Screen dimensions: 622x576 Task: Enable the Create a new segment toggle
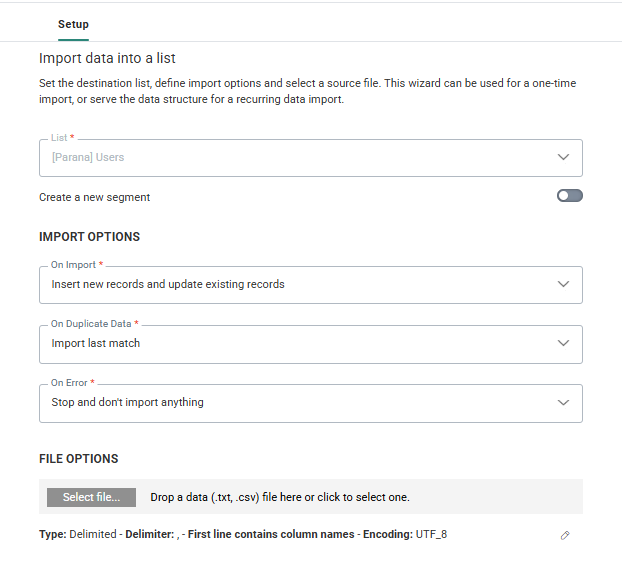pos(569,196)
